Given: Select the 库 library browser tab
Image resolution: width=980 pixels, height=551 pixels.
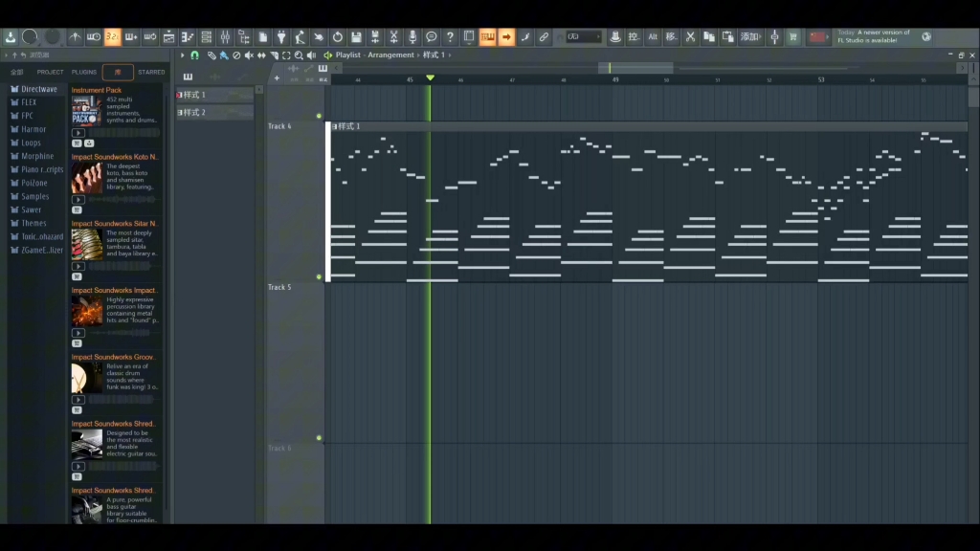Looking at the screenshot, I should 118,73.
